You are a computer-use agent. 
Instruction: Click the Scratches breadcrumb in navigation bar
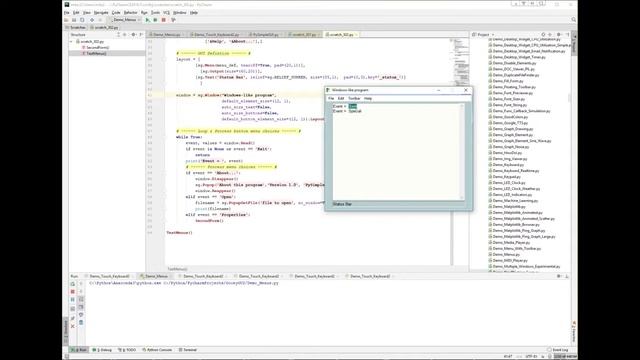76,27
